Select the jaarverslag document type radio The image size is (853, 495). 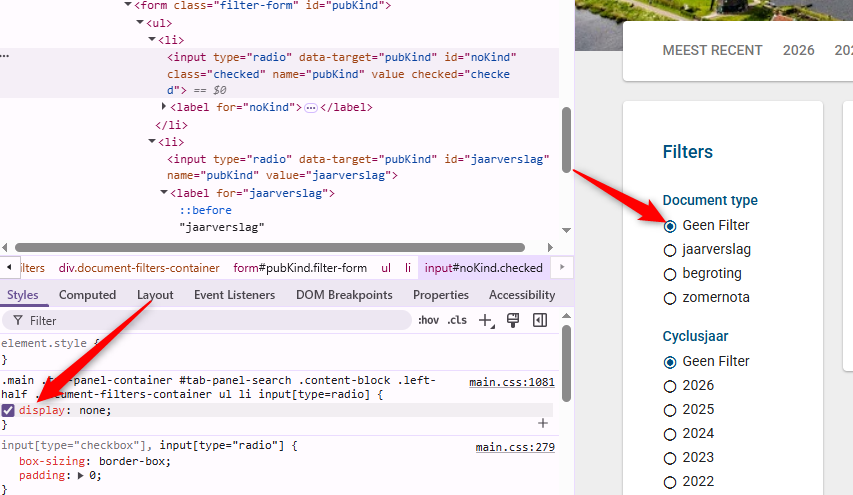670,250
